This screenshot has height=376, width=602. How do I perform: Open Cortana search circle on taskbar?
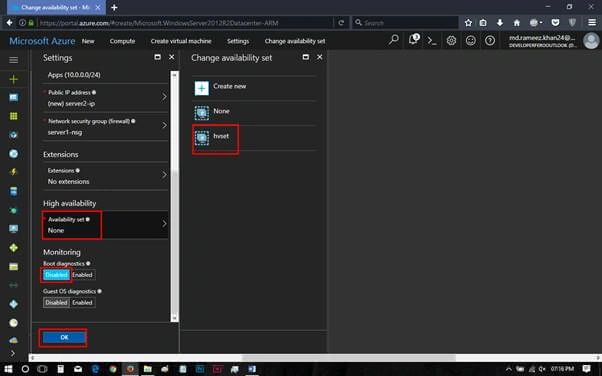pos(25,369)
